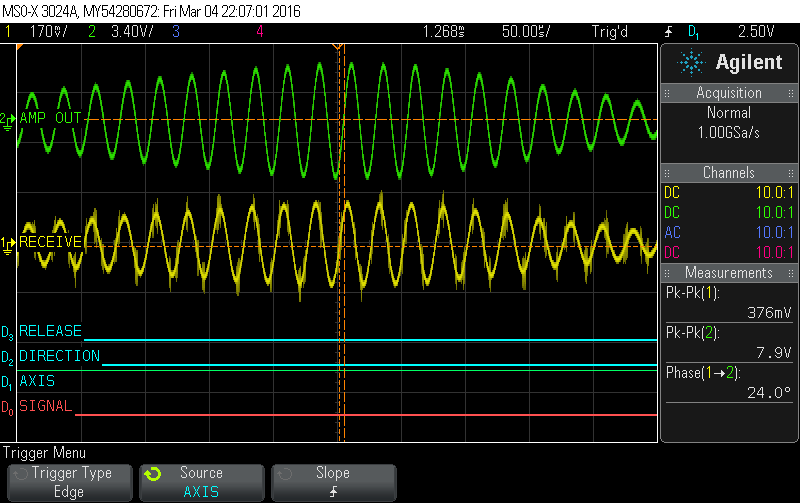Select the channel 1 ground marker icon
800x503 pixels.
(x=8, y=243)
